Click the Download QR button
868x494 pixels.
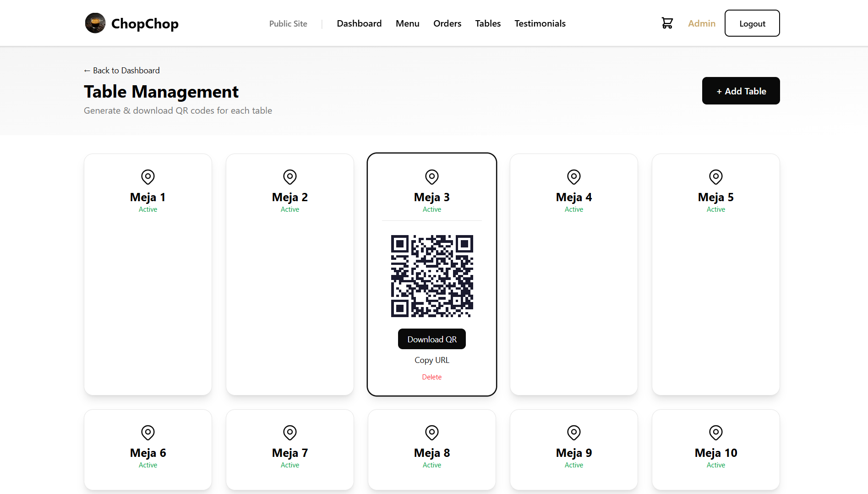pyautogui.click(x=432, y=339)
